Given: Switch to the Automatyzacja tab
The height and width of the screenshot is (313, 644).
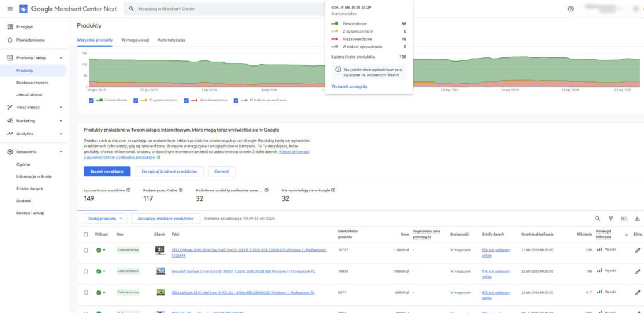Looking at the screenshot, I should (x=171, y=40).
